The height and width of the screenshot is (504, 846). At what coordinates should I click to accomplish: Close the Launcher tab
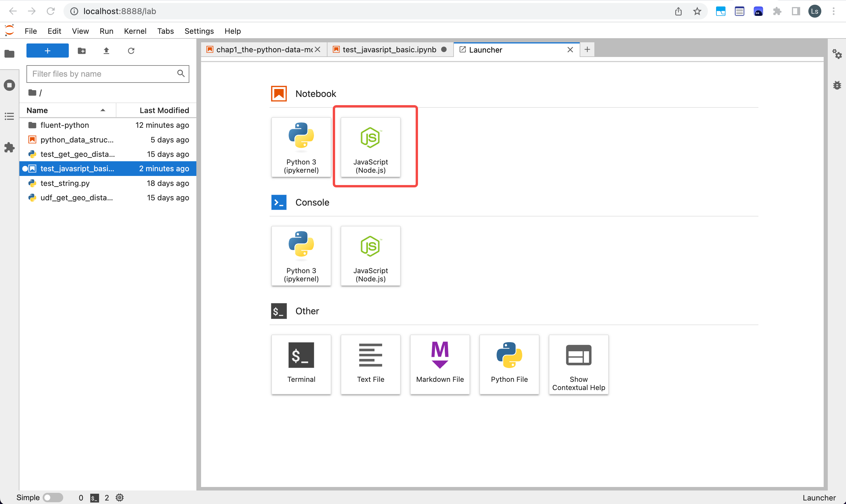click(x=570, y=50)
